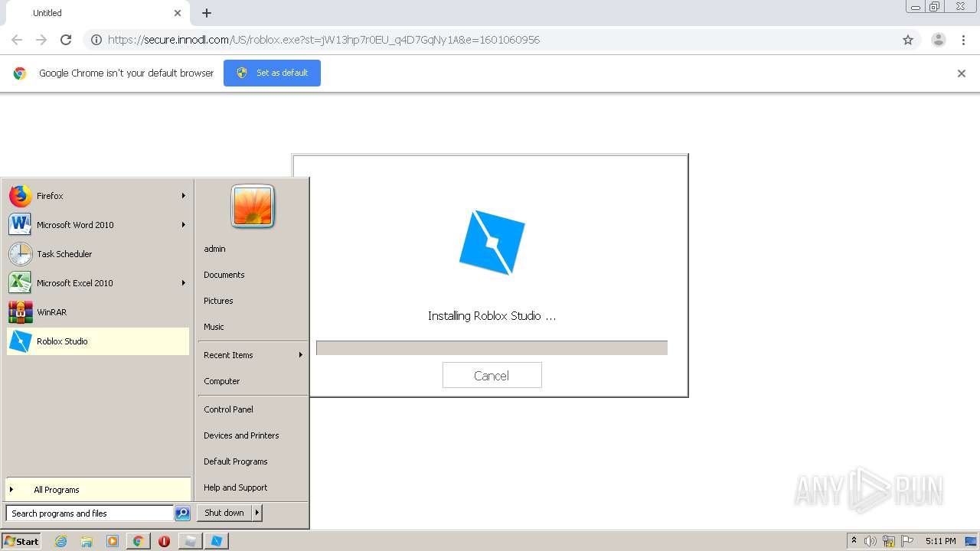Open the network status tray icon
This screenshot has height=551, width=980.
coord(889,541)
